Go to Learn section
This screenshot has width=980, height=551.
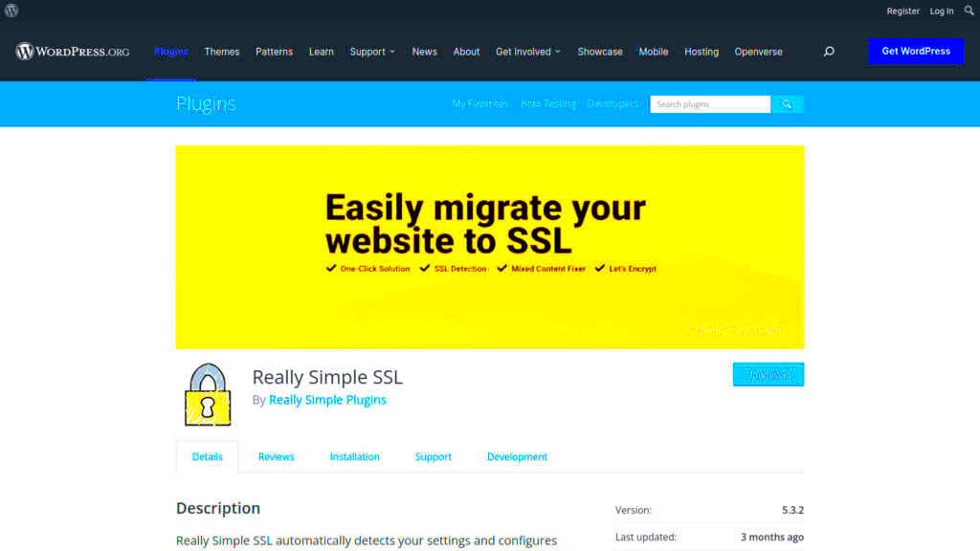click(x=322, y=52)
